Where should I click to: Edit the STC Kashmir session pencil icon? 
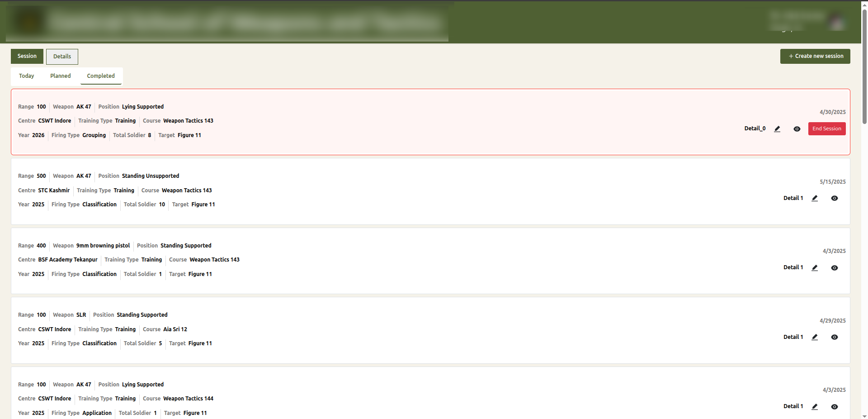pyautogui.click(x=815, y=198)
